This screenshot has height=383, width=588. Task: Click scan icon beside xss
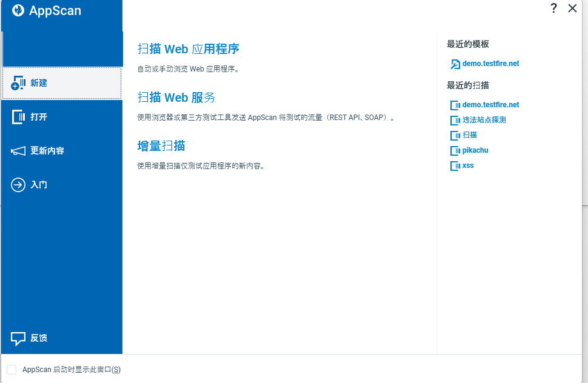pyautogui.click(x=455, y=165)
